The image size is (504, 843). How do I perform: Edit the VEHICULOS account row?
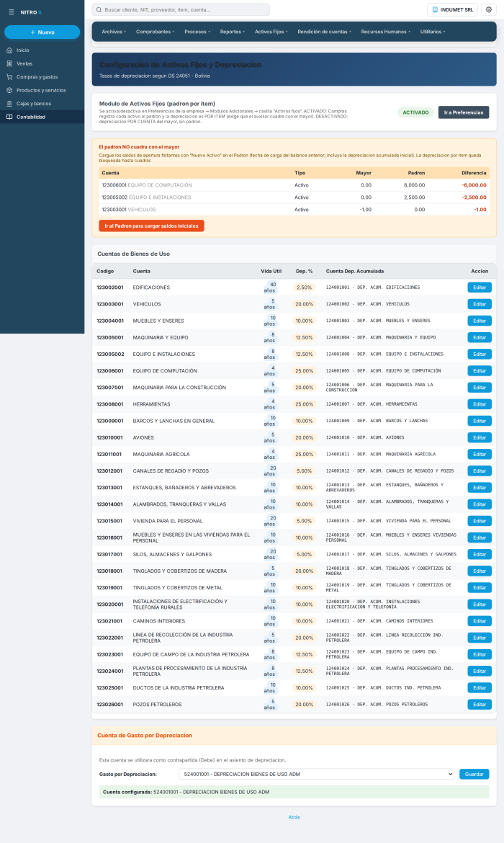pyautogui.click(x=480, y=304)
